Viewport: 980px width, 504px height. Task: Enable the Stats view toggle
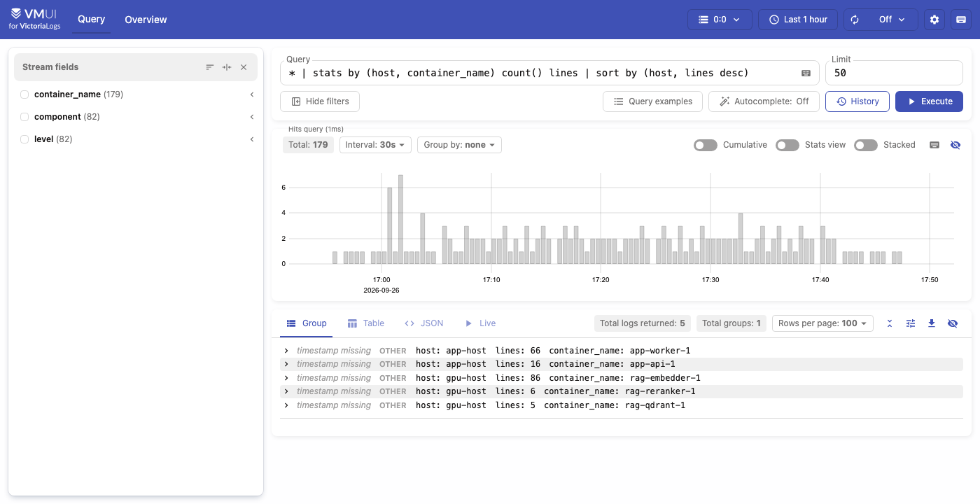787,145
